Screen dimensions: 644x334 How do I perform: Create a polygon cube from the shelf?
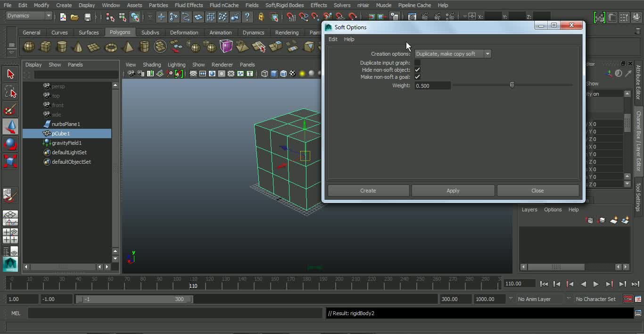(x=45, y=47)
